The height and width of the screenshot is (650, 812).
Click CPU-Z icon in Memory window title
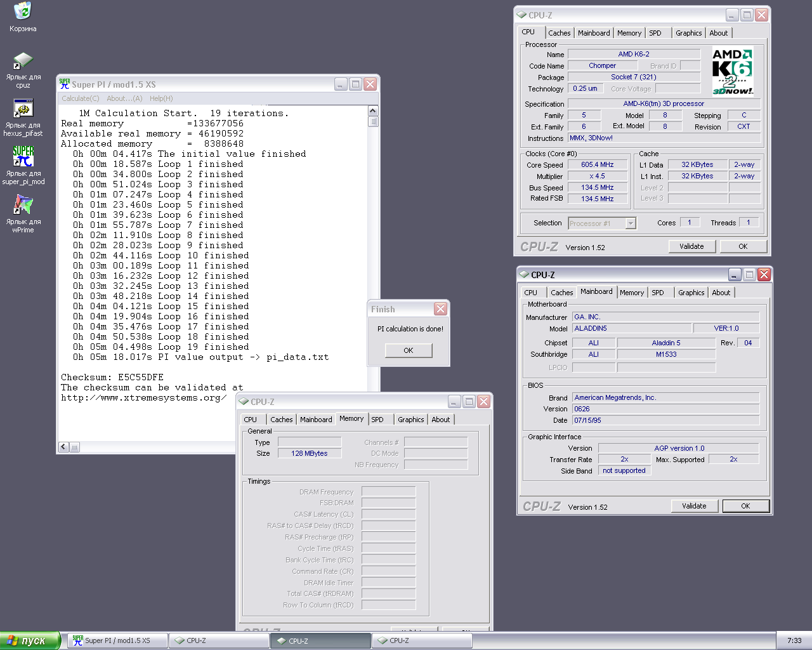click(244, 401)
